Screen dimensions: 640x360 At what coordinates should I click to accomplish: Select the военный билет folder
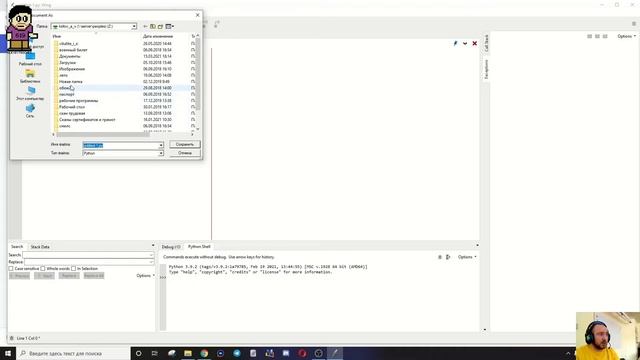73,50
